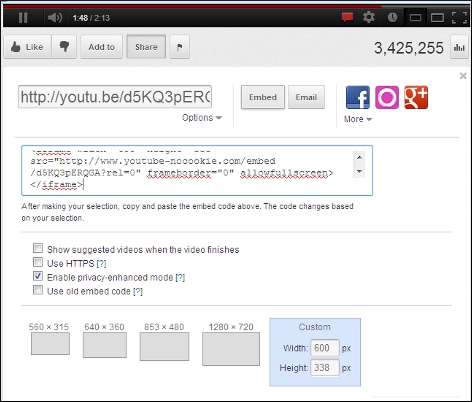Select the 853 × 480 size preset
The width and height of the screenshot is (472, 402).
(x=164, y=346)
